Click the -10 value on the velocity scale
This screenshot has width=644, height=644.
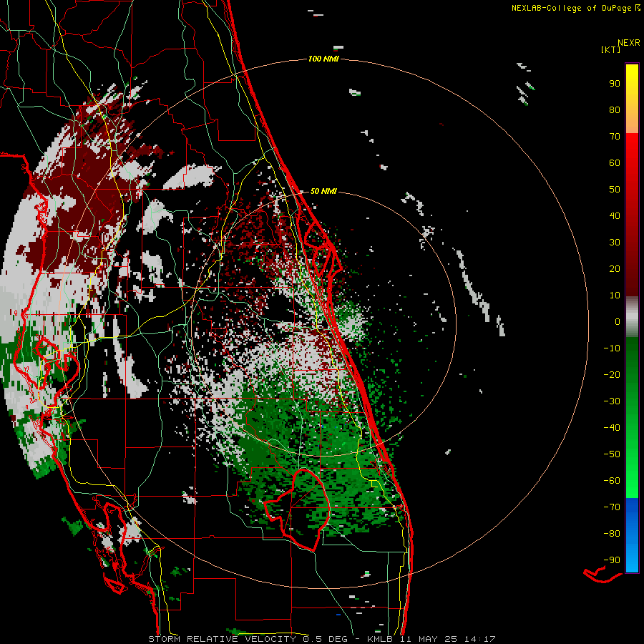(x=612, y=348)
